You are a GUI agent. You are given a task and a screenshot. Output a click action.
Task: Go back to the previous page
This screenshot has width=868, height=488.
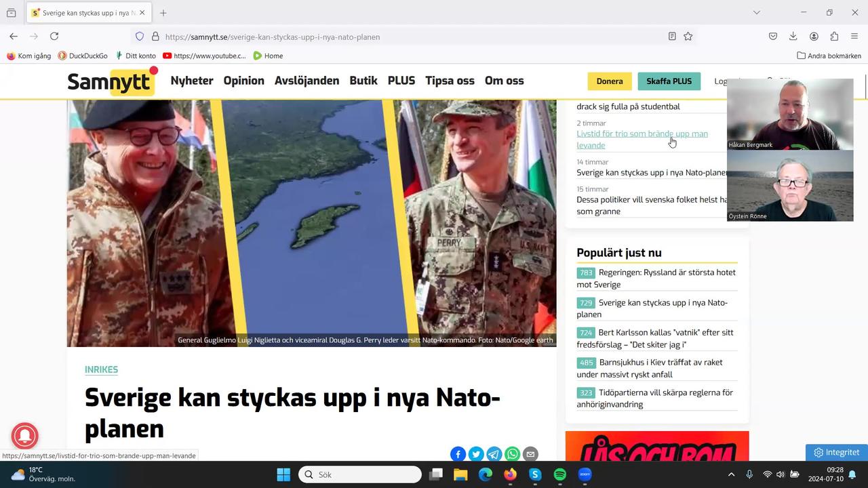pos(14,37)
